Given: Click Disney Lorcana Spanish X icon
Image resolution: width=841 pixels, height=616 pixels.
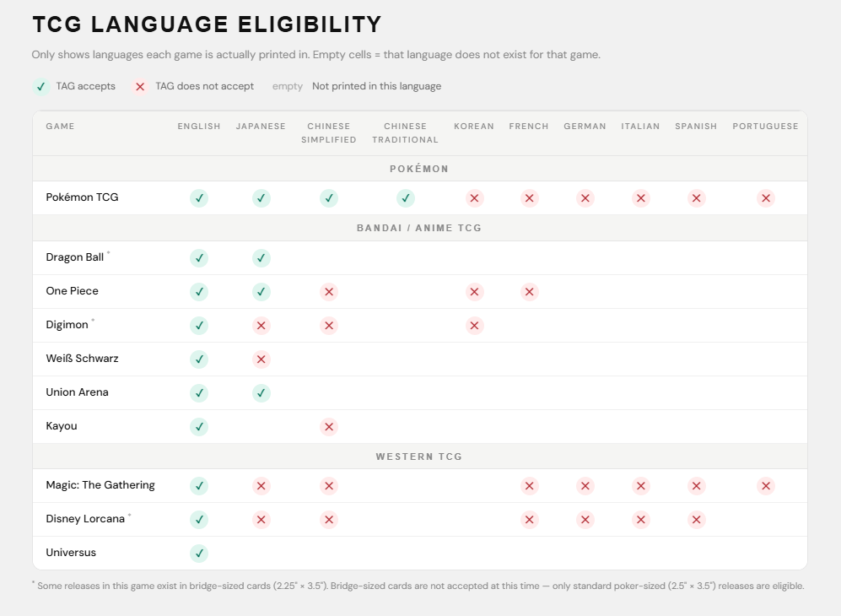Looking at the screenshot, I should [697, 520].
